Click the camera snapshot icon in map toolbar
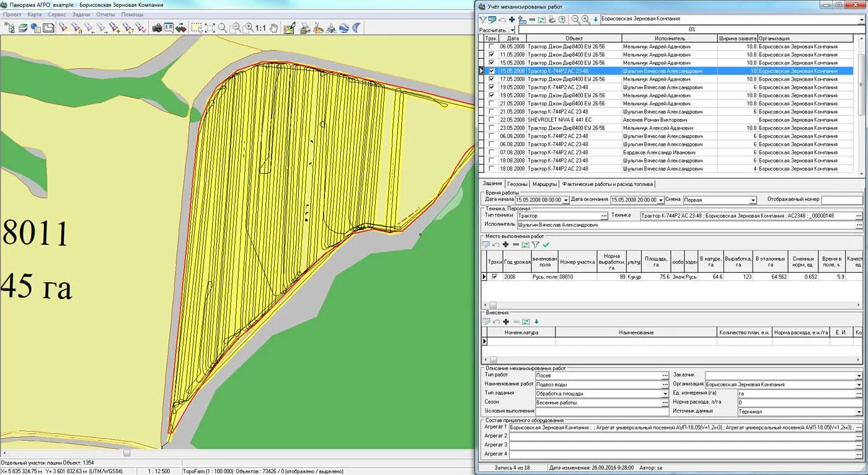Image resolution: width=868 pixels, height=475 pixels. coord(157,28)
